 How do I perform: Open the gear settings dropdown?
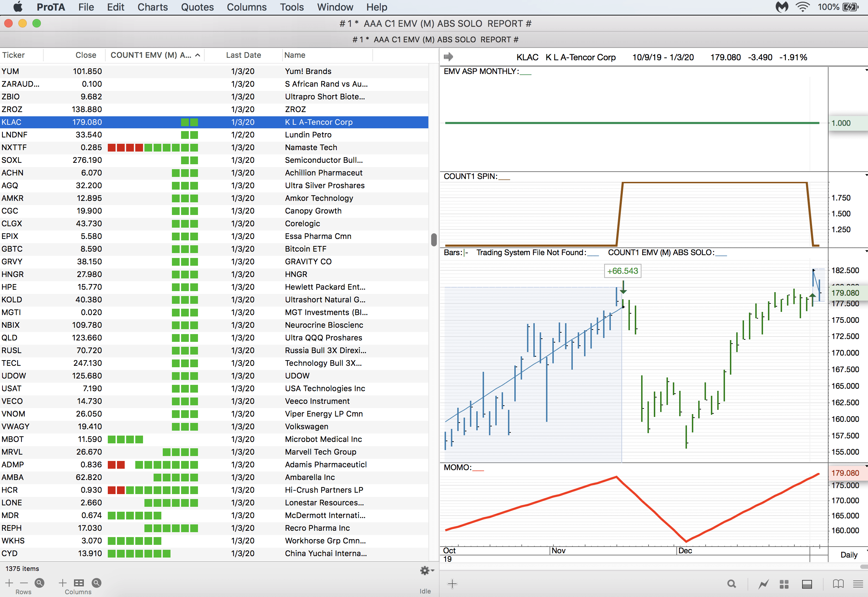pos(427,571)
